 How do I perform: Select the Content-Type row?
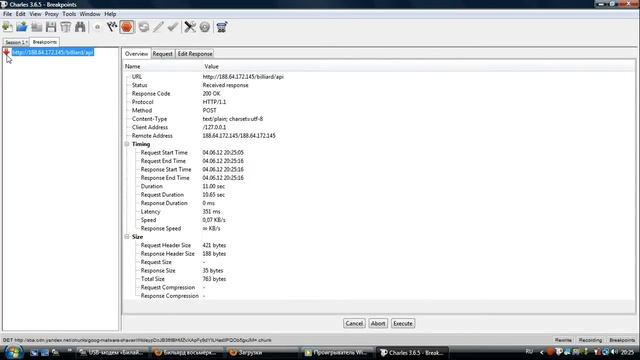(x=378, y=119)
